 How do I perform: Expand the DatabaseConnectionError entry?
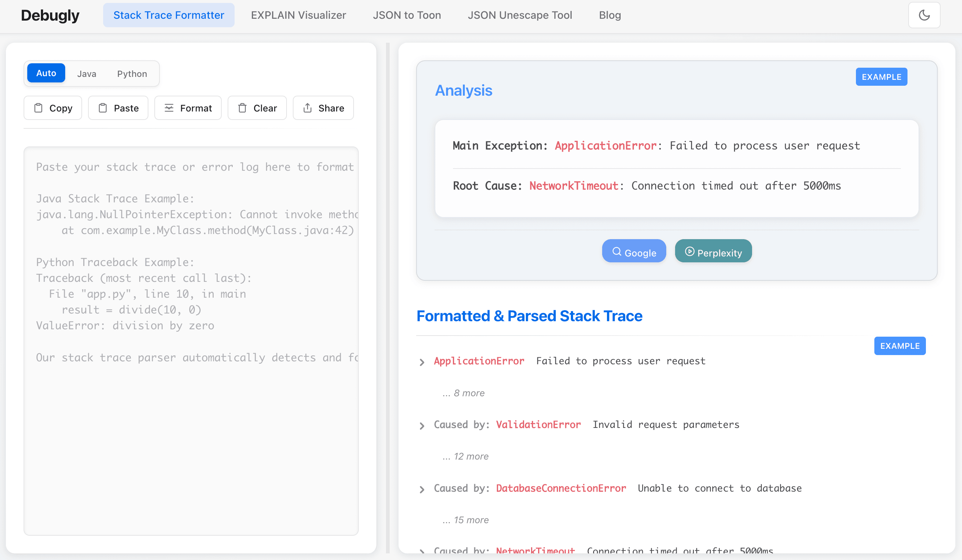click(x=422, y=489)
